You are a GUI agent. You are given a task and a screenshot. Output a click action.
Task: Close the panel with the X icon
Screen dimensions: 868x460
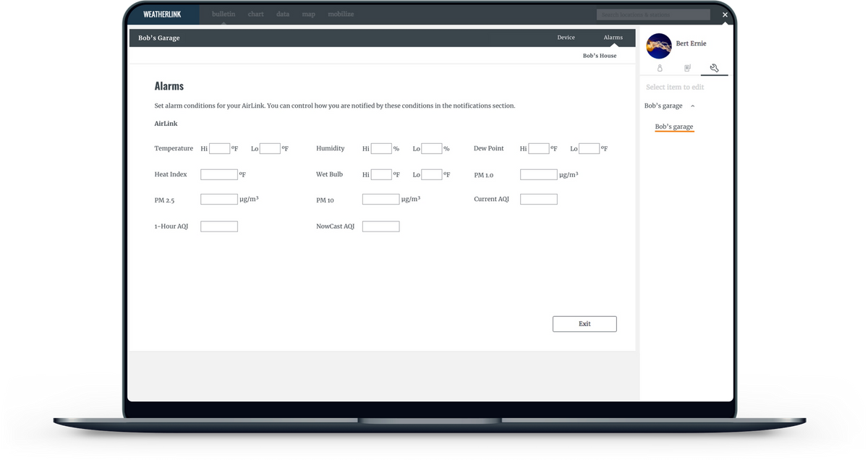[725, 14]
